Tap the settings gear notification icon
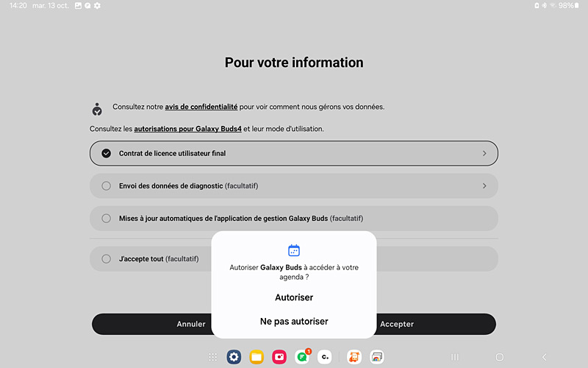This screenshot has width=588, height=368. [97, 6]
